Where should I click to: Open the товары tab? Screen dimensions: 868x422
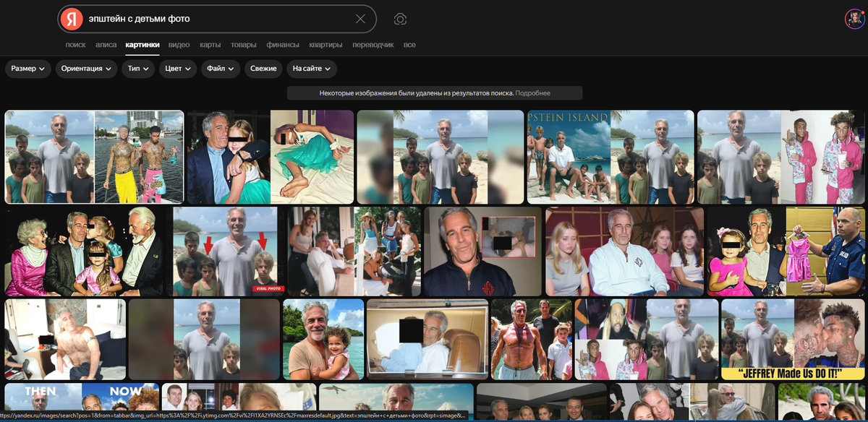244,45
